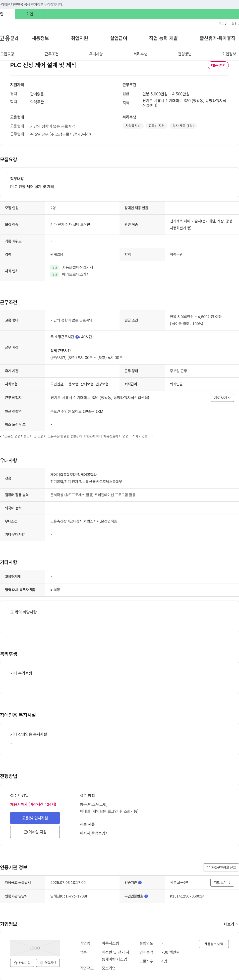Click the star icon in 관심기업
239x980 pixels.
(16, 963)
